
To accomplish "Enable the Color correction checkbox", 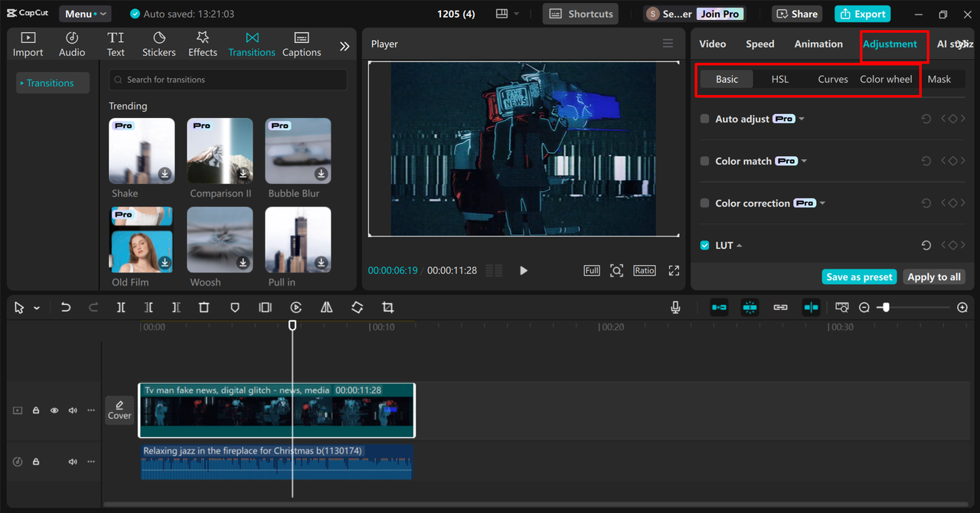I will [x=704, y=203].
